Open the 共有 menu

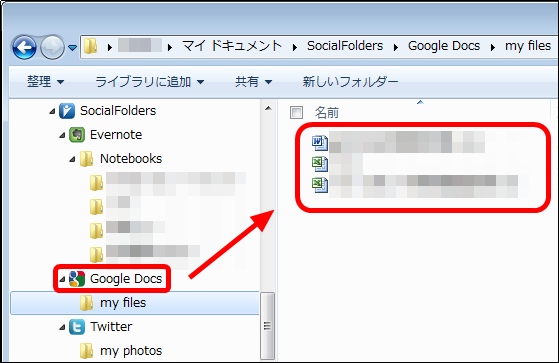pos(253,82)
